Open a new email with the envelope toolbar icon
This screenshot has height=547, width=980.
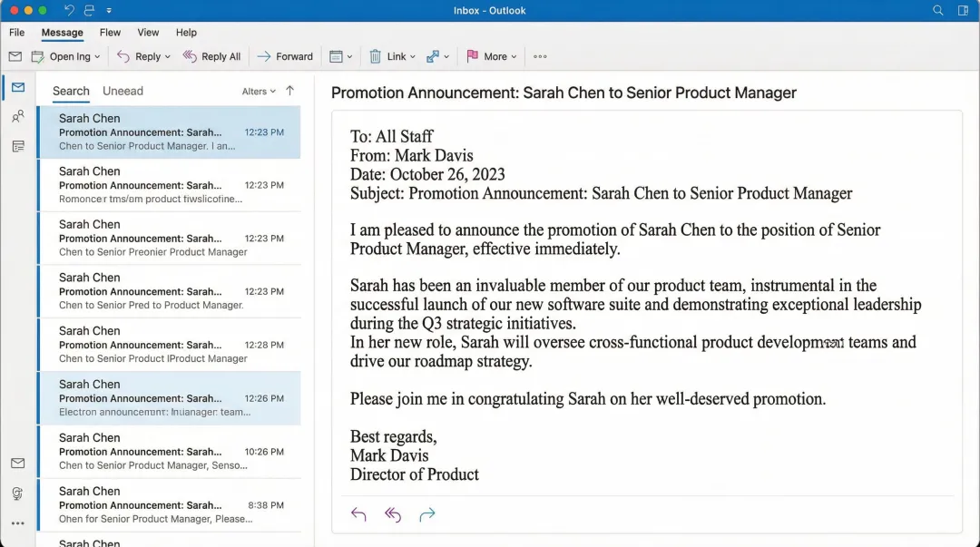coord(15,56)
